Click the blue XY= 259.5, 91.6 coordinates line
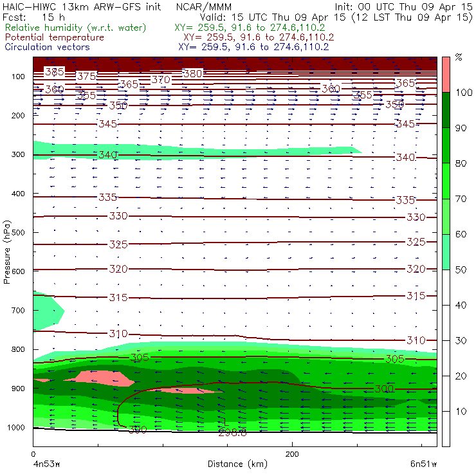The width and height of the screenshot is (476, 476). 253,47
